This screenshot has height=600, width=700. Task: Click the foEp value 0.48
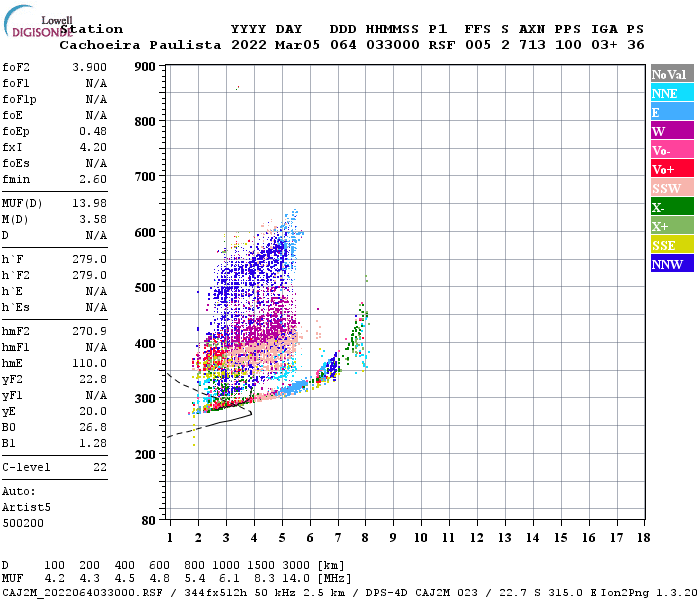click(93, 131)
